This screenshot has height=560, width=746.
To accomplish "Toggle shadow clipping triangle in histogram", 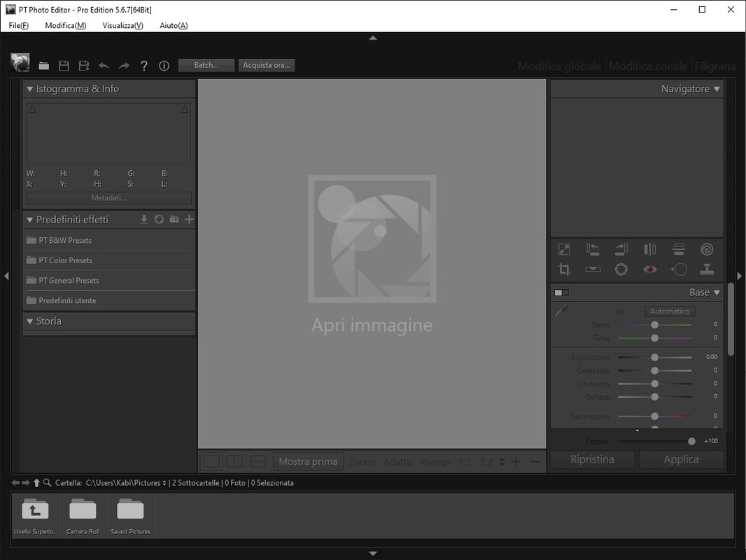I will coord(33,109).
